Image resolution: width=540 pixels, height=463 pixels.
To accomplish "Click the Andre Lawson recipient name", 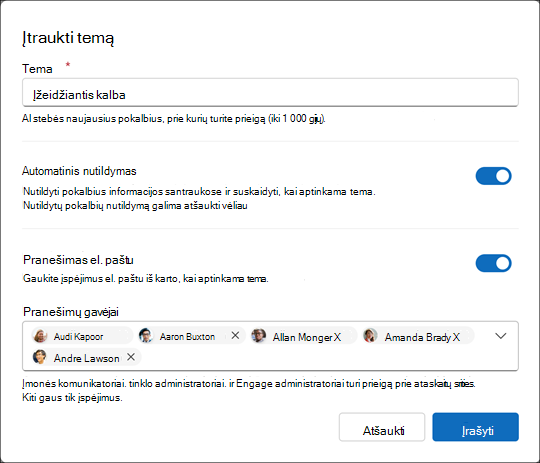I will point(86,358).
